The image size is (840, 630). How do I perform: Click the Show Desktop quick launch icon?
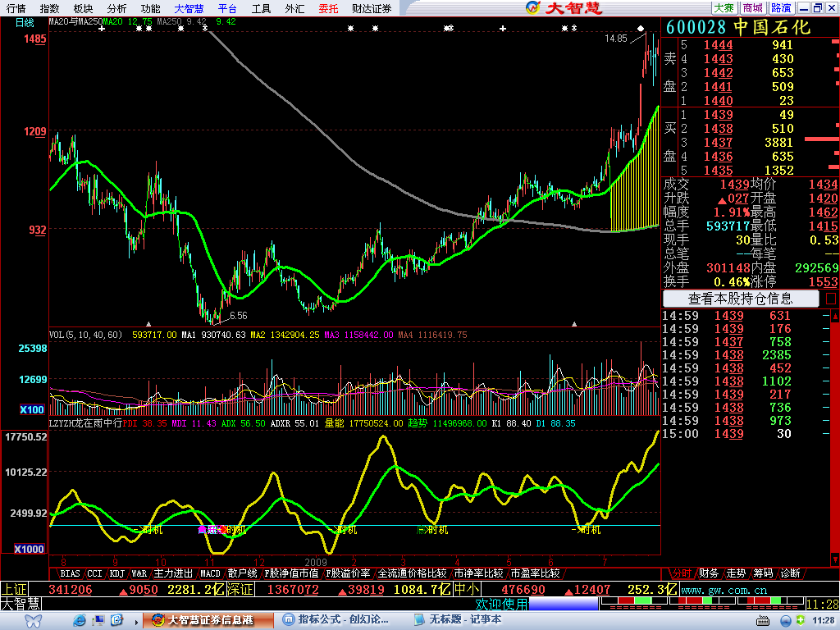tap(98, 620)
